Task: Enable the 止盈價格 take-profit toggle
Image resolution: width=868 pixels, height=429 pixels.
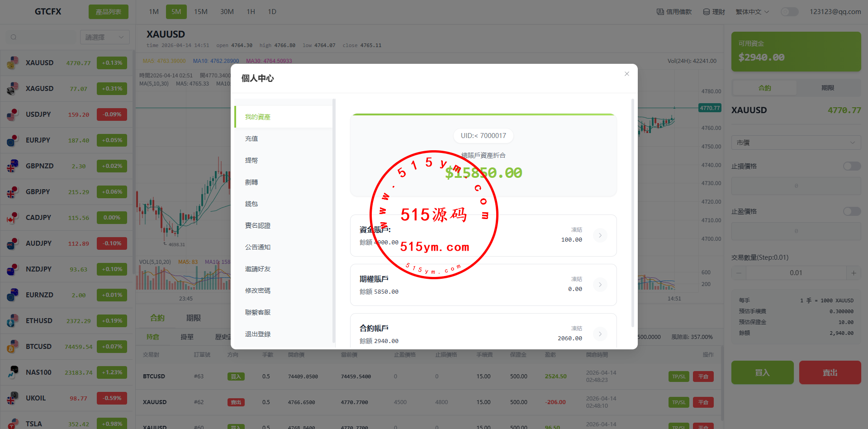Action: click(x=852, y=211)
